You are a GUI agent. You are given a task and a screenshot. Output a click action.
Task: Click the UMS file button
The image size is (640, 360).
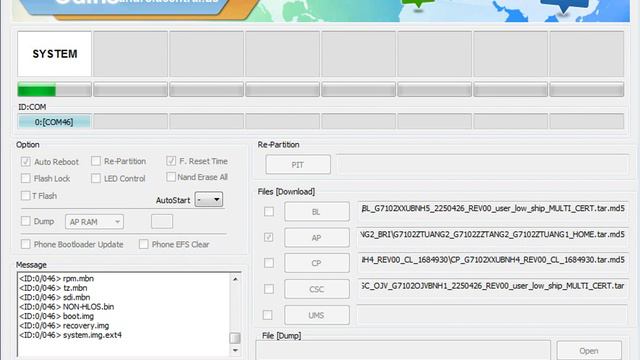click(317, 315)
